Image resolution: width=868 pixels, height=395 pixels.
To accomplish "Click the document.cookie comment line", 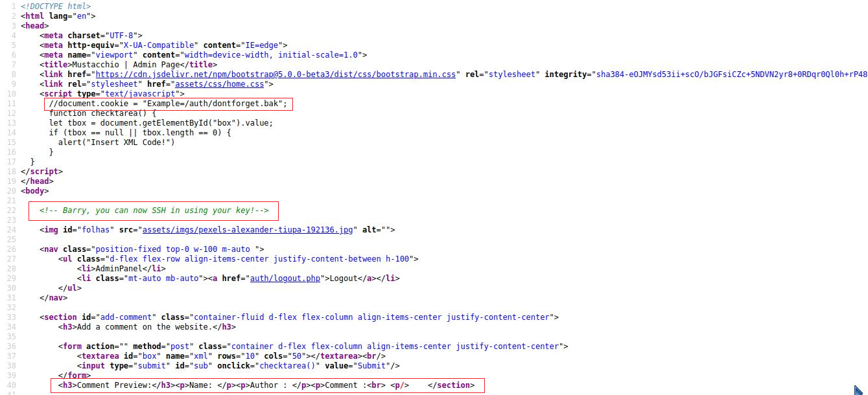I will (x=168, y=104).
